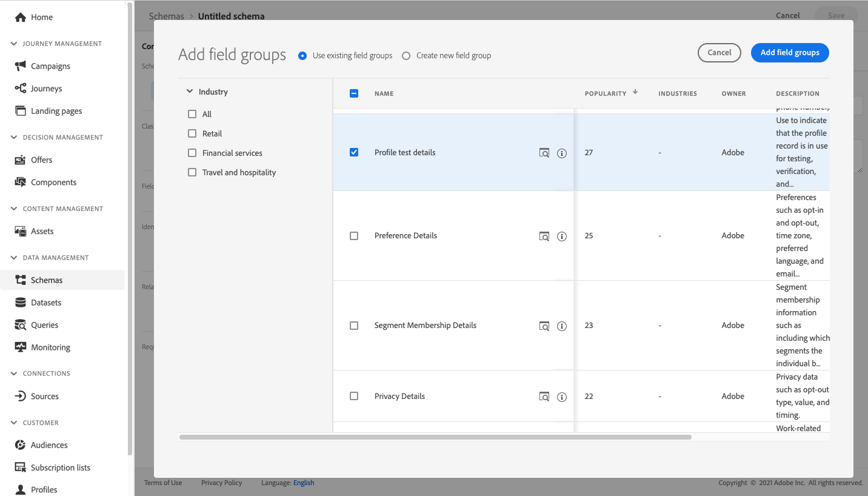868x496 pixels.
Task: Check the Travel and hospitality checkbox
Action: tap(192, 172)
